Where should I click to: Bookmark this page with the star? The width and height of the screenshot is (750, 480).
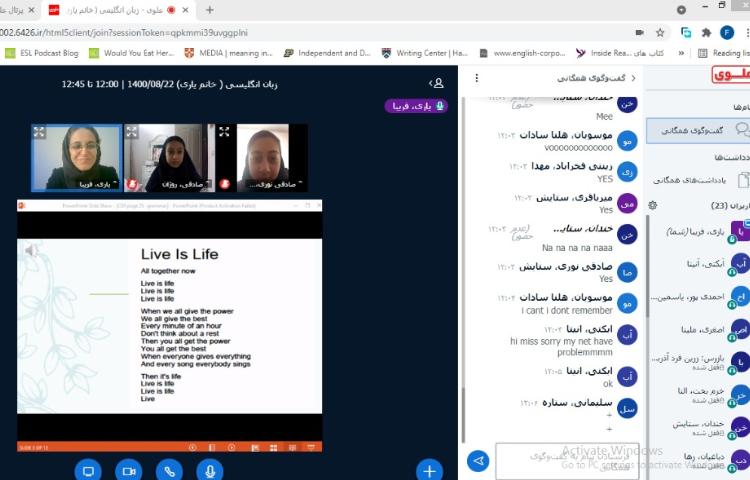coord(660,33)
